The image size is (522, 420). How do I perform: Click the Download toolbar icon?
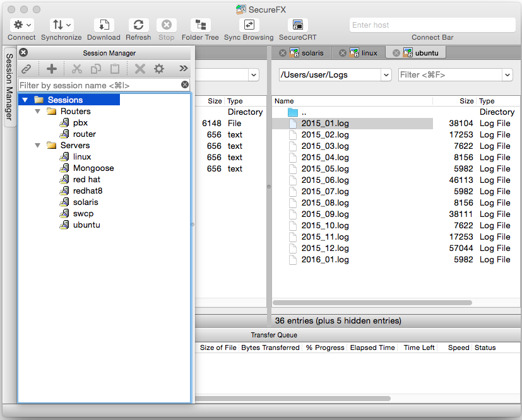(104, 25)
